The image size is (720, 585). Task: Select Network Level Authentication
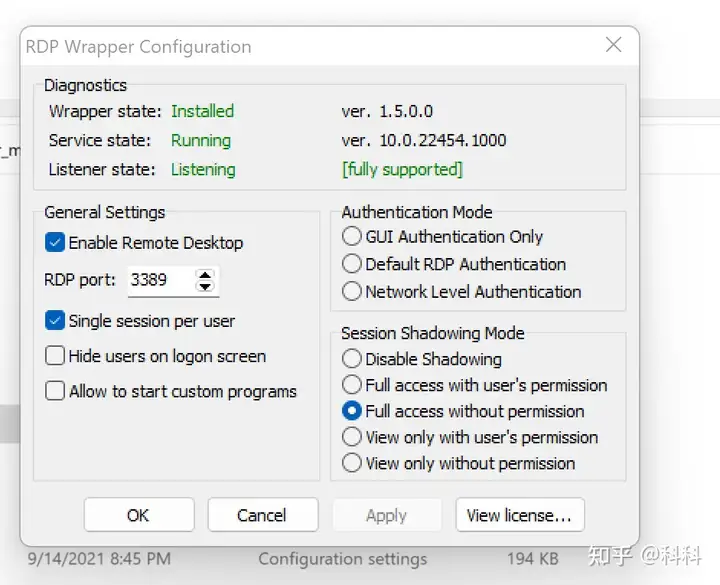(x=352, y=292)
